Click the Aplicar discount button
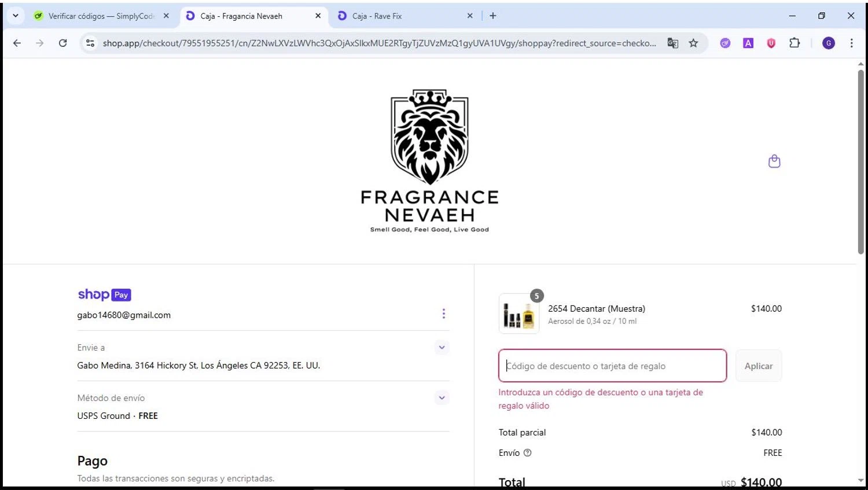Viewport: 868px width, 490px height. point(759,366)
